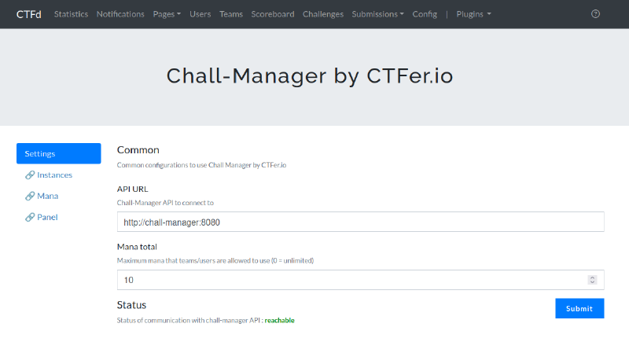Click the 'API URL' field label
Viewport: 629px width, 364px height.
pyautogui.click(x=132, y=189)
